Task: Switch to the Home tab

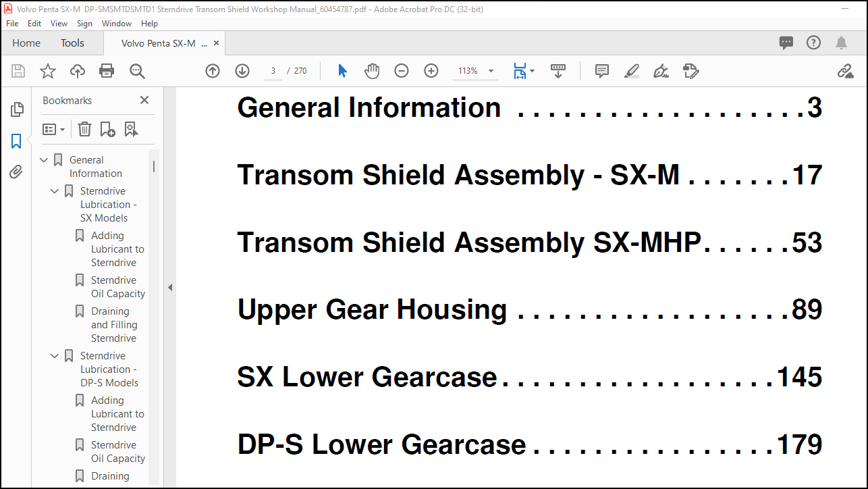Action: (x=26, y=43)
